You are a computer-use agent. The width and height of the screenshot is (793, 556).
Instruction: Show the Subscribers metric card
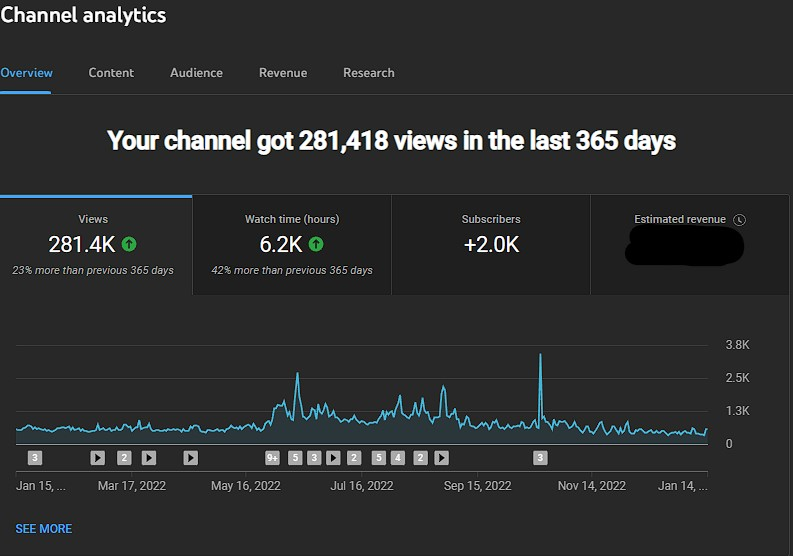491,245
